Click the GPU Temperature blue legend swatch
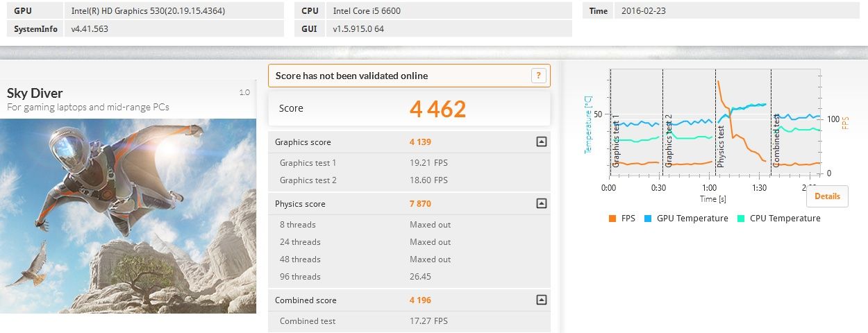This screenshot has width=868, height=333. click(649, 219)
